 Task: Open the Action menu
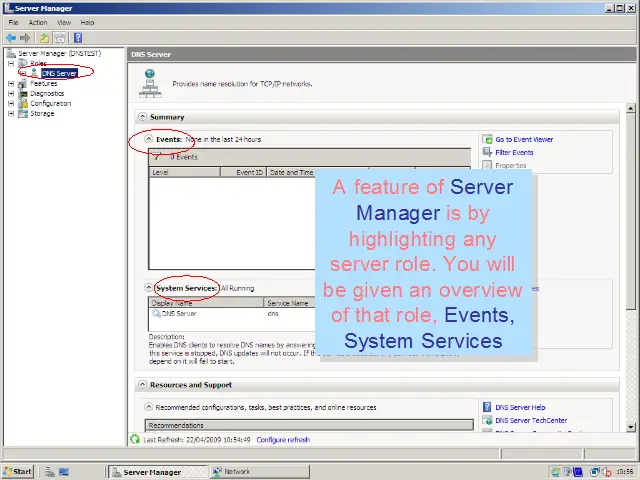38,22
